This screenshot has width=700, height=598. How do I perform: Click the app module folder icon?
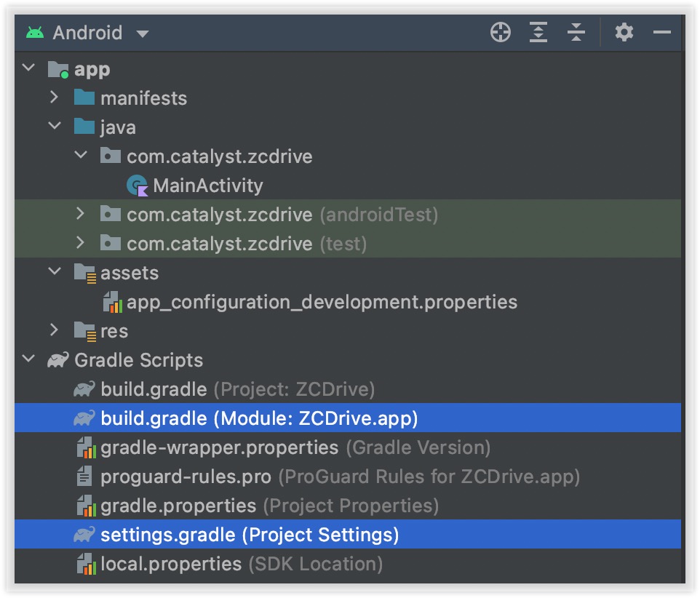tap(58, 70)
